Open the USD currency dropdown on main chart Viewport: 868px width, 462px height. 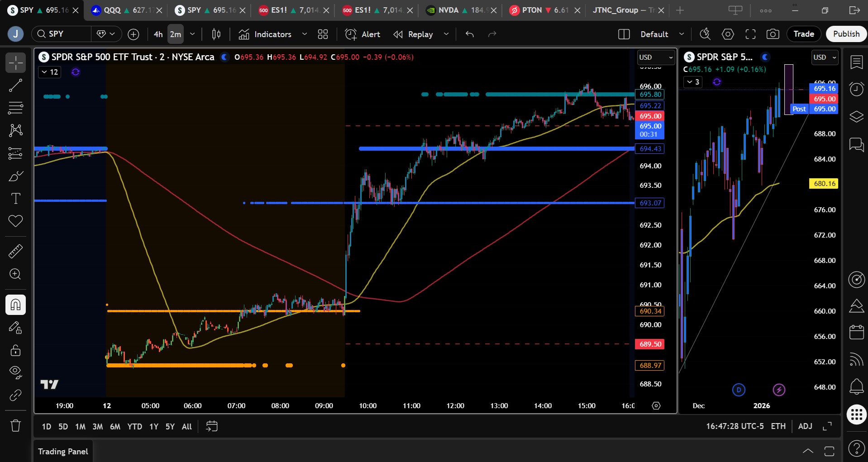[x=656, y=57]
